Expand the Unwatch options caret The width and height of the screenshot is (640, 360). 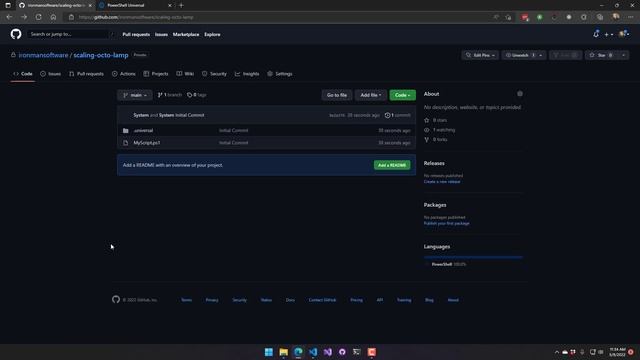pyautogui.click(x=541, y=55)
